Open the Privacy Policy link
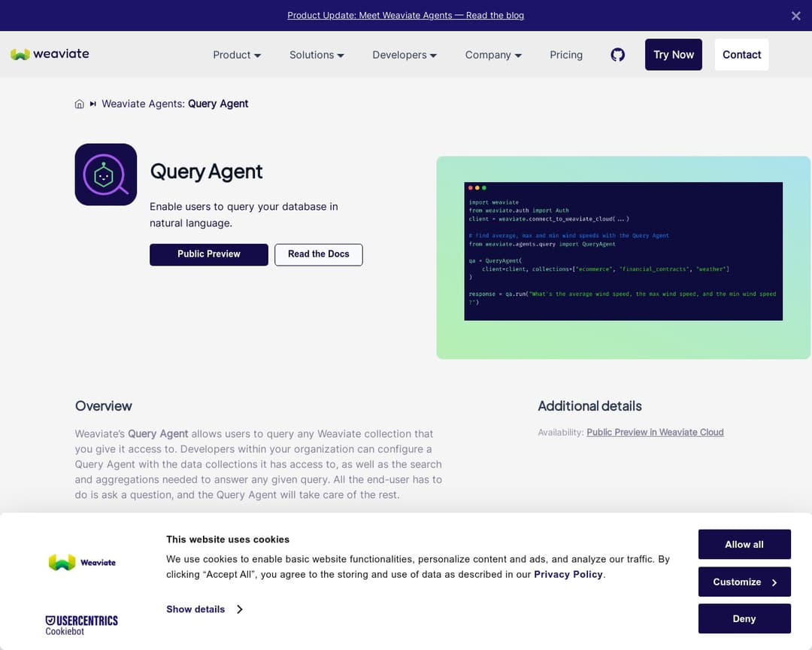The width and height of the screenshot is (812, 650). pyautogui.click(x=568, y=574)
